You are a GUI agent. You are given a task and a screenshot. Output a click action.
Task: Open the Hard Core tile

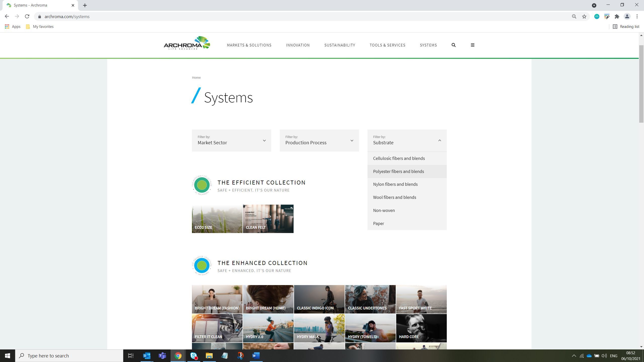click(x=421, y=328)
